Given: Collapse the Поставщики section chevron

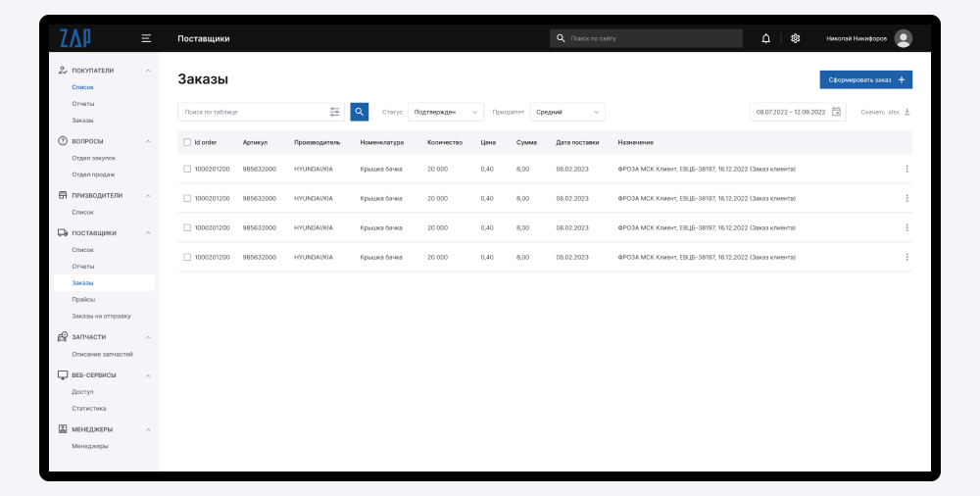Looking at the screenshot, I should (148, 233).
